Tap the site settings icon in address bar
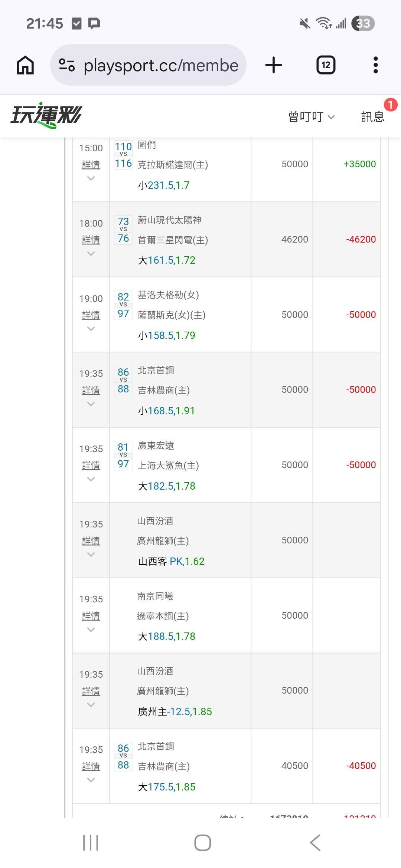Image resolution: width=401 pixels, height=868 pixels. point(67,65)
